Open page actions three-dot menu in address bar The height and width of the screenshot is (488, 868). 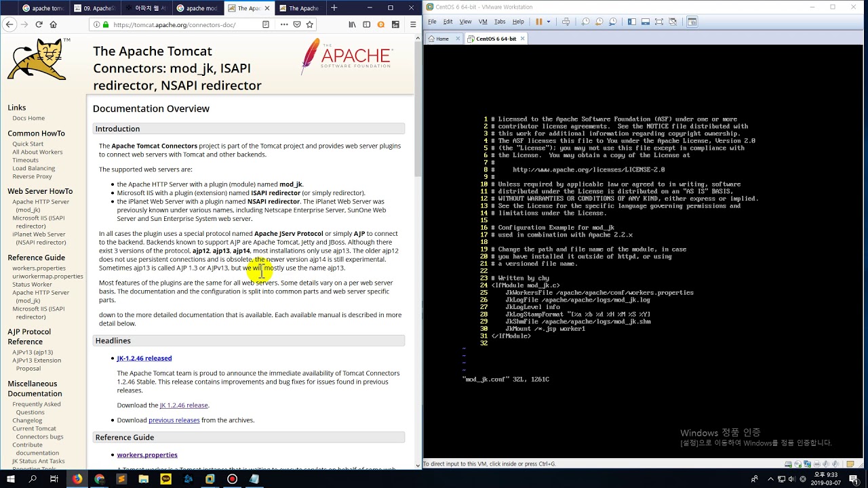click(x=283, y=24)
